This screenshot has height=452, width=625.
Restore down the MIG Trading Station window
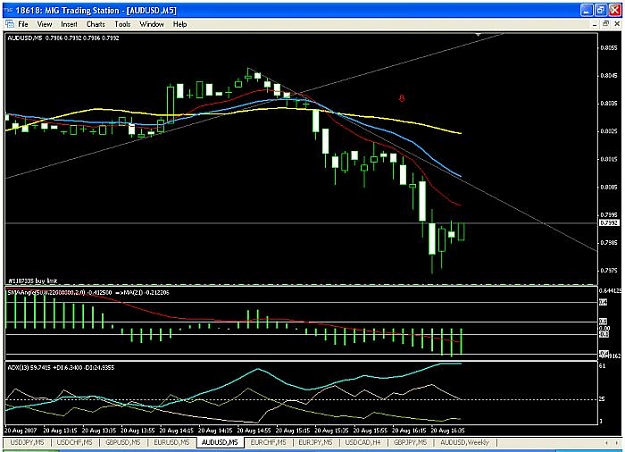[x=601, y=10]
